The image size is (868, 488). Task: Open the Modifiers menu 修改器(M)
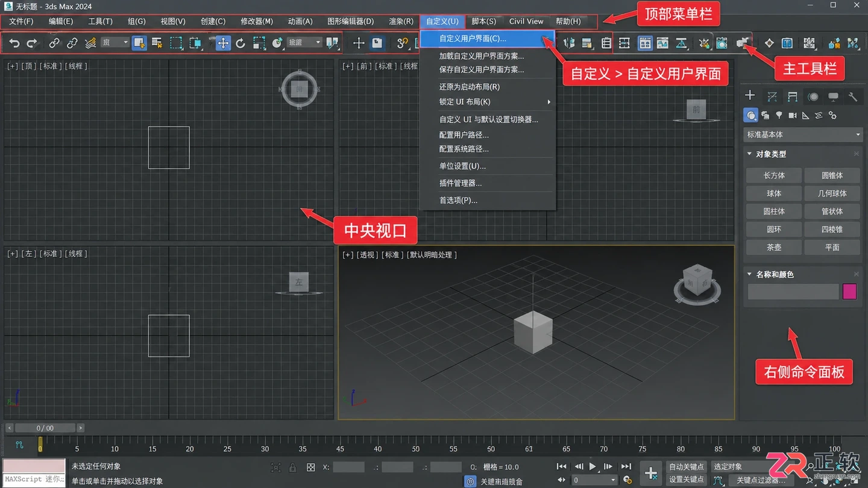[x=257, y=21]
